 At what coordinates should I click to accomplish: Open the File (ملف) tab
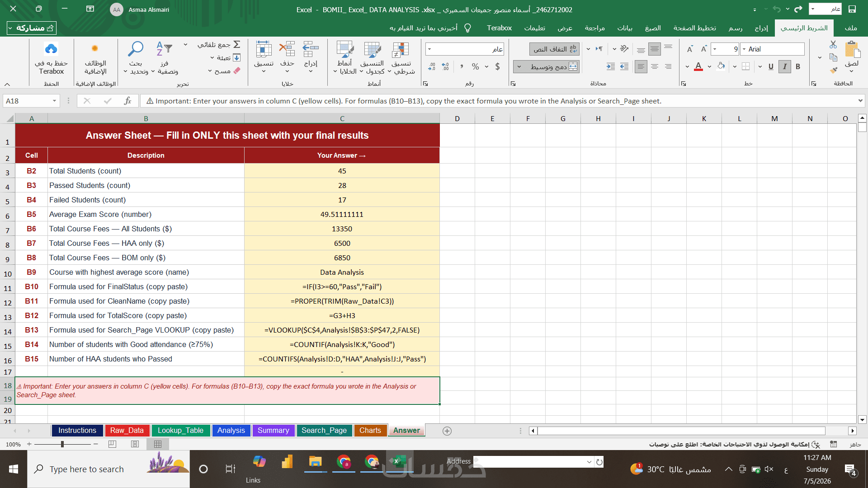[851, 28]
